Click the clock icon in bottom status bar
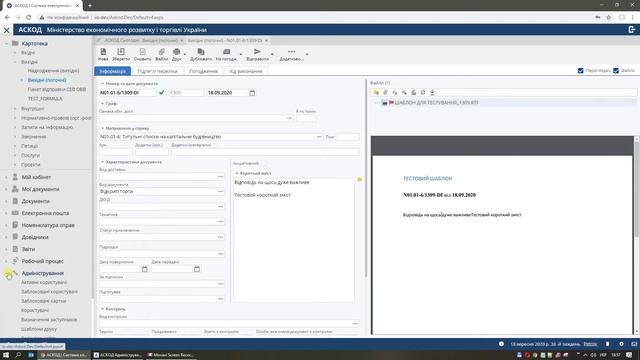The height and width of the screenshot is (360, 640). tap(501, 344)
